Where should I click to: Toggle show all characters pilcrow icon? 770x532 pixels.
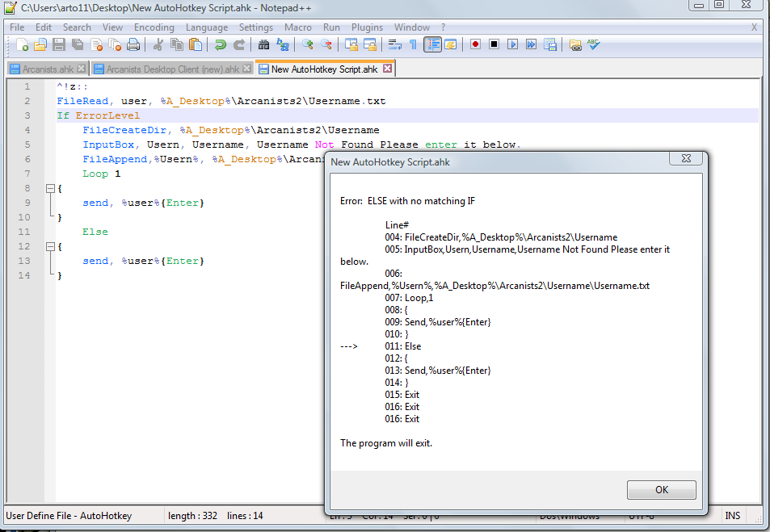pos(413,44)
